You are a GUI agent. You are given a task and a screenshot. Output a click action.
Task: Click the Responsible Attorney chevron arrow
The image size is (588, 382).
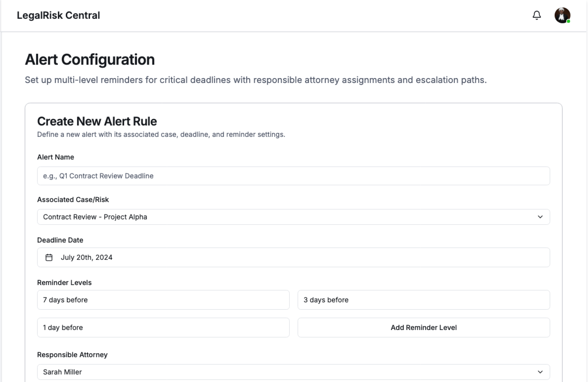point(540,372)
